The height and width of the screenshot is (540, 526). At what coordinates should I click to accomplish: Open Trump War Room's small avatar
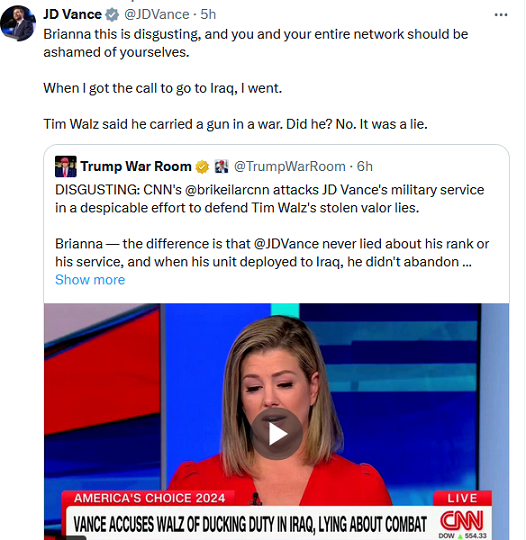click(x=65, y=167)
